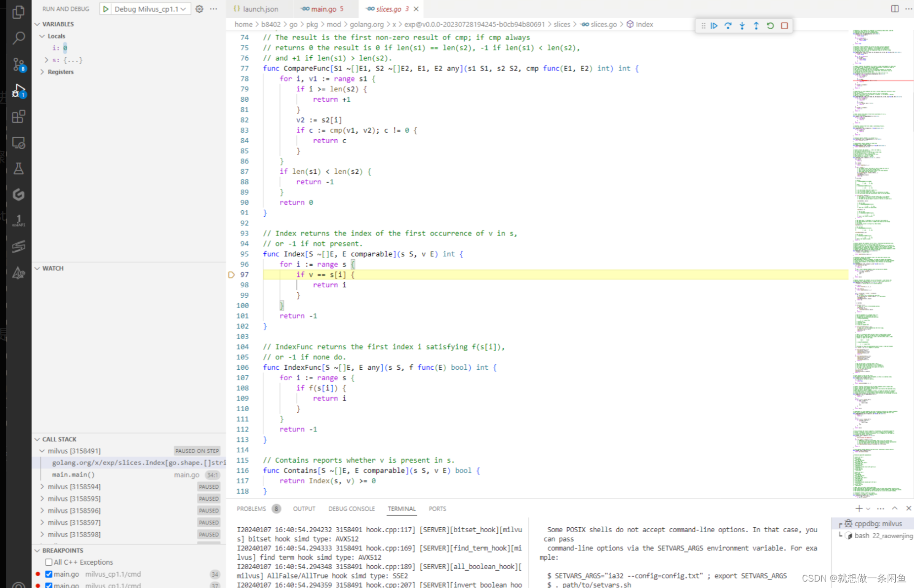Open the G-shaped extension icon in activity bar
Screen dimensions: 914x588
(18, 195)
